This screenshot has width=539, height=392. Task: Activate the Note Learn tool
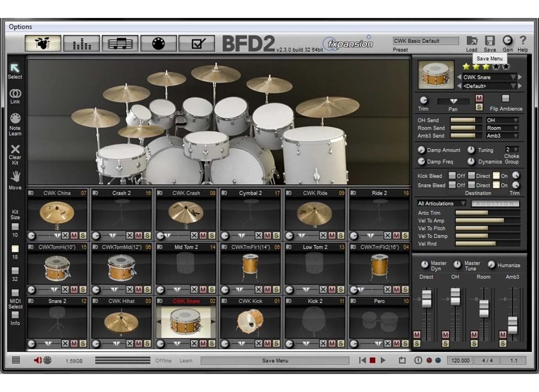pos(15,119)
